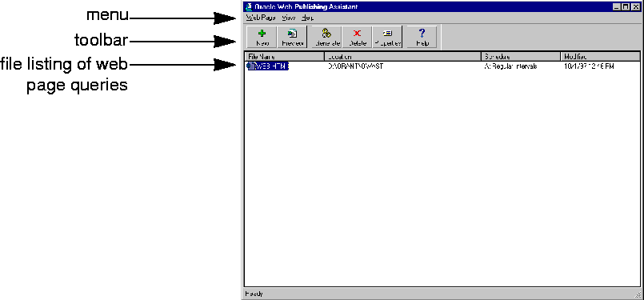Image resolution: width=644 pixels, height=300 pixels.
Task: Click the Help question mark button
Action: coord(422,38)
